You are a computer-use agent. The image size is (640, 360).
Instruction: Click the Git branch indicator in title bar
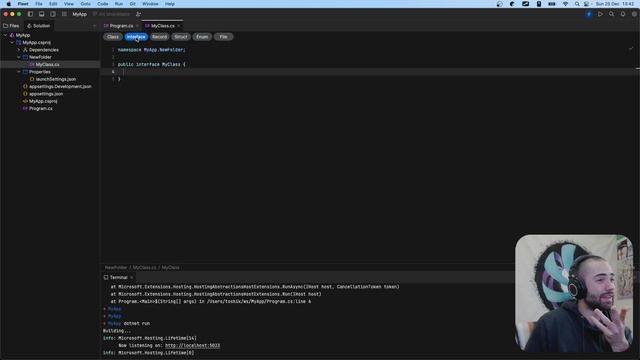[x=111, y=14]
